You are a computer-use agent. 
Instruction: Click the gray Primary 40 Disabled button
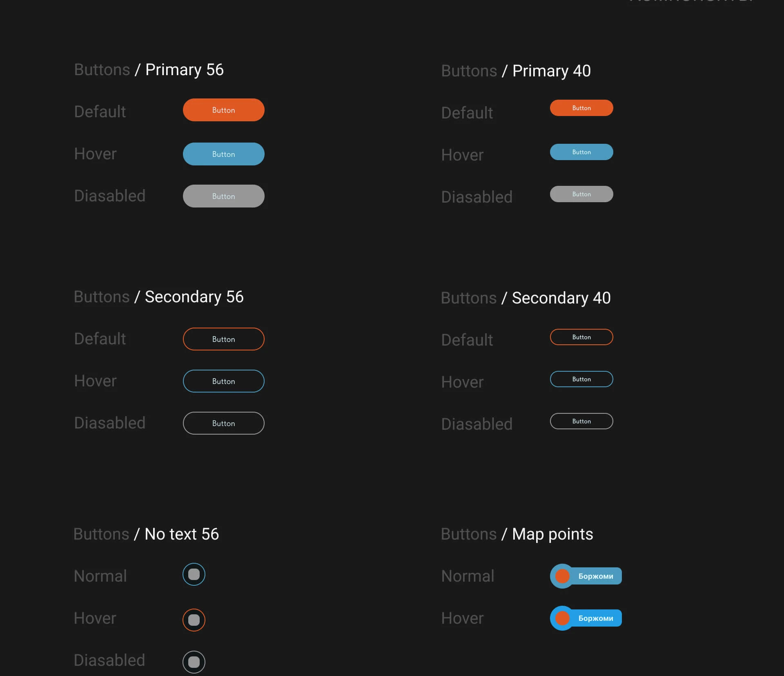tap(581, 194)
